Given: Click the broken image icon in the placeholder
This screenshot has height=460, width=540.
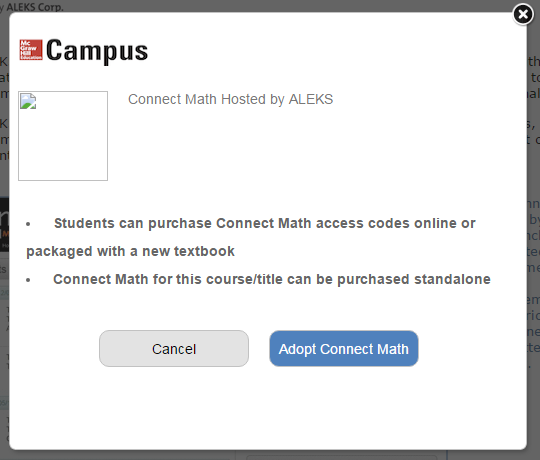Looking at the screenshot, I should coord(28,102).
